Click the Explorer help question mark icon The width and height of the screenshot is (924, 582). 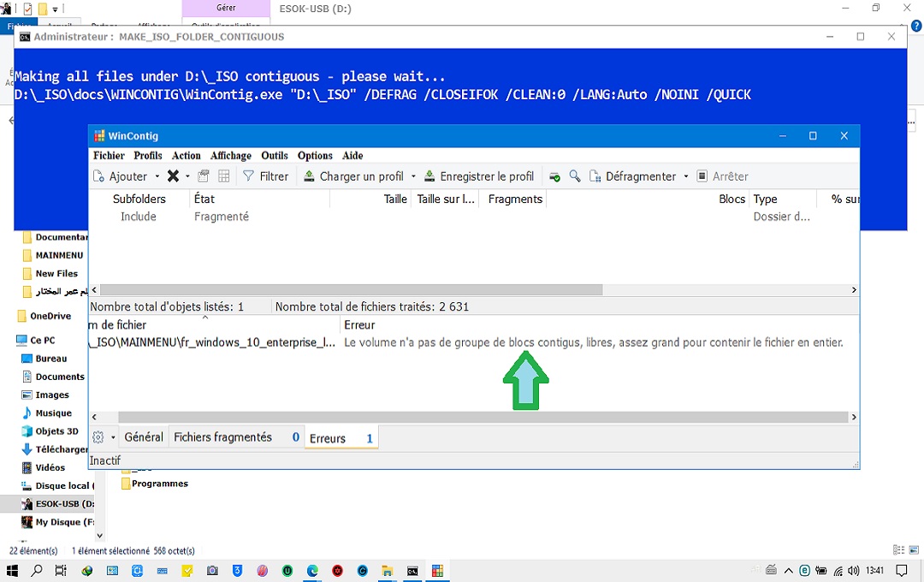click(x=916, y=26)
